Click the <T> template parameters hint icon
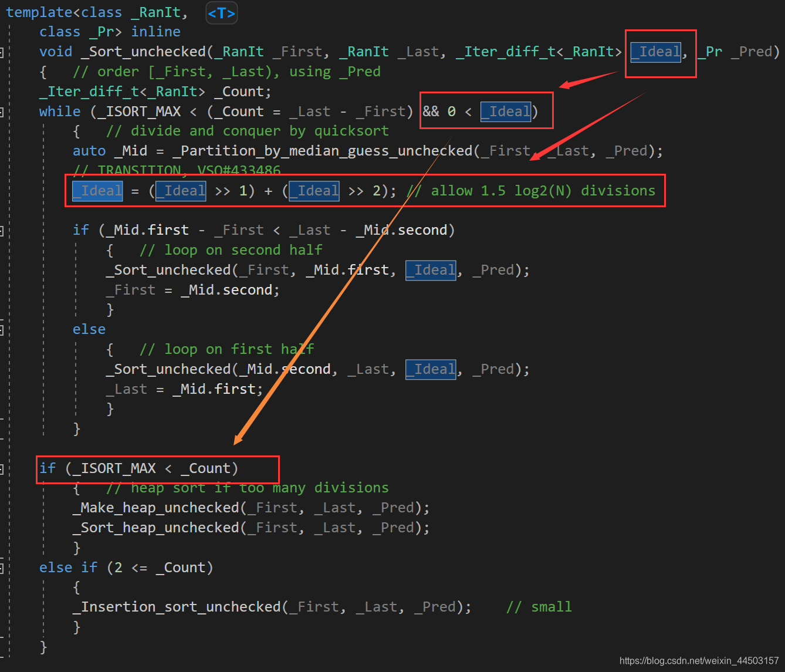Image resolution: width=785 pixels, height=672 pixels. click(x=222, y=13)
